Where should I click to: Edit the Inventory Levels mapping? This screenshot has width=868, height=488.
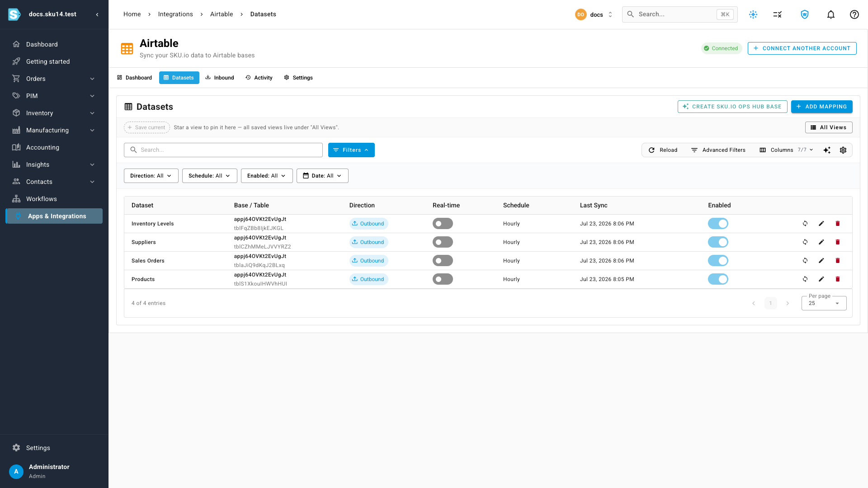coord(821,224)
